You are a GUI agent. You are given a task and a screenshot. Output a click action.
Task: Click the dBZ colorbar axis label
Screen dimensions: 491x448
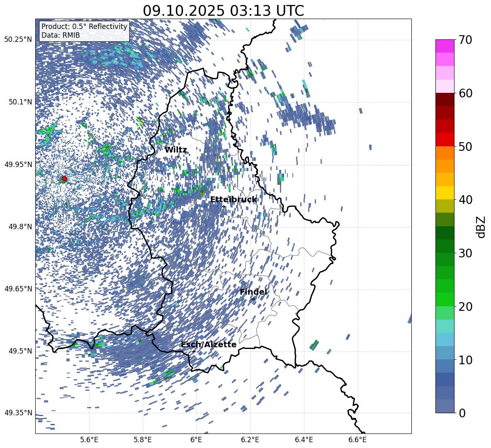click(x=481, y=227)
